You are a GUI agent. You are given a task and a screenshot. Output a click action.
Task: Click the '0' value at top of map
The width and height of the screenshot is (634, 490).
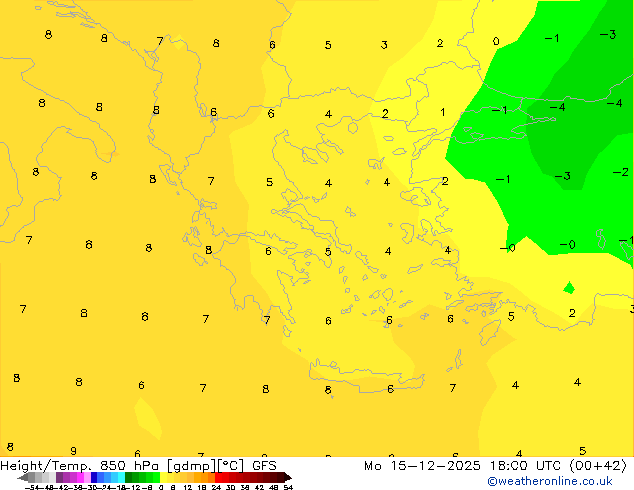[x=496, y=42]
